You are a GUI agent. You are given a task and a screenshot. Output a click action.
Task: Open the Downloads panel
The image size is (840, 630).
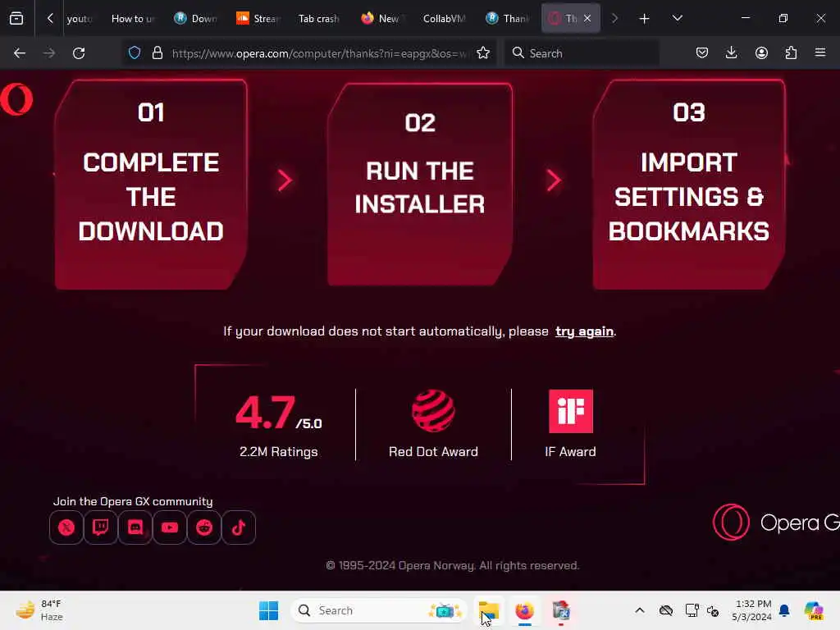coord(731,52)
